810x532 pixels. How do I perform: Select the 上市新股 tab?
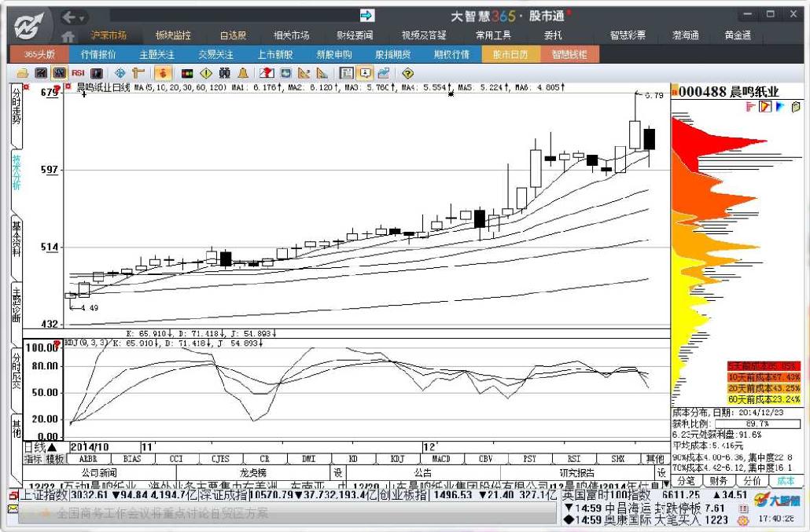(x=274, y=54)
